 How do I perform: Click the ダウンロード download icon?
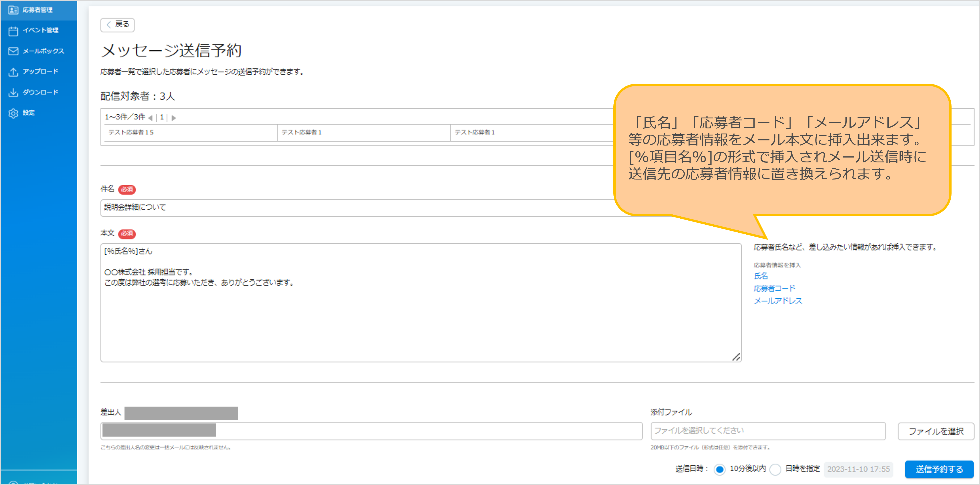pyautogui.click(x=13, y=92)
